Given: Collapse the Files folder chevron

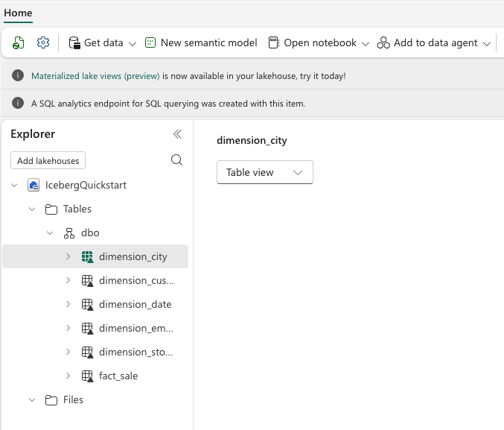Looking at the screenshot, I should point(32,399).
